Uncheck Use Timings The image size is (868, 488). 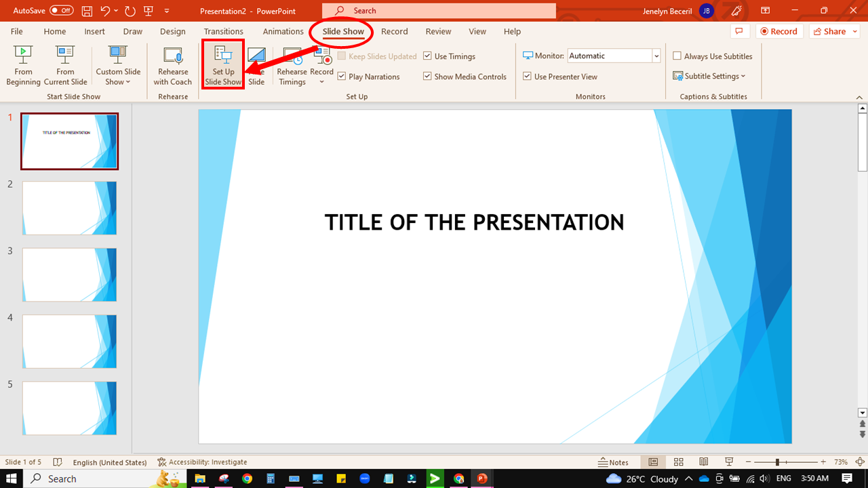[427, 56]
